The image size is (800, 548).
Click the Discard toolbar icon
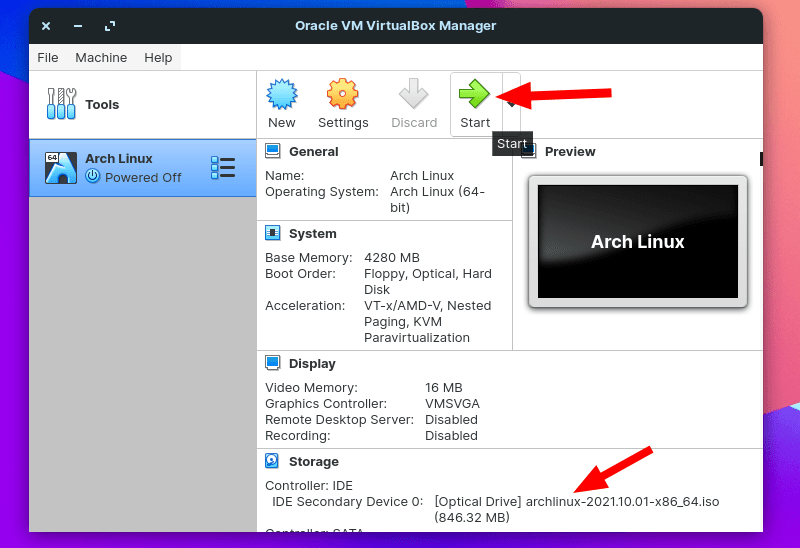tap(414, 95)
